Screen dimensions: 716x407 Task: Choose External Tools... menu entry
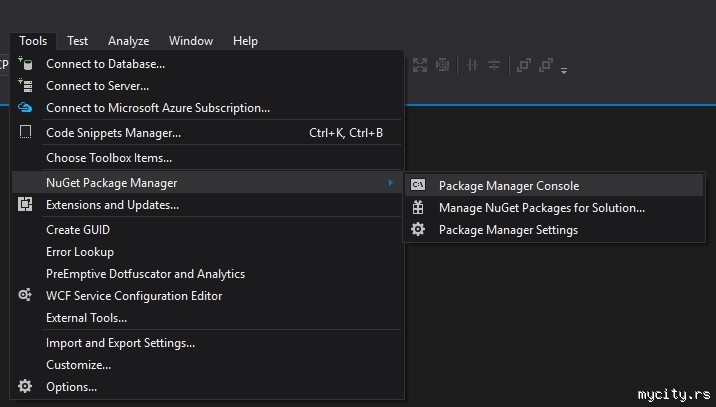tap(86, 318)
